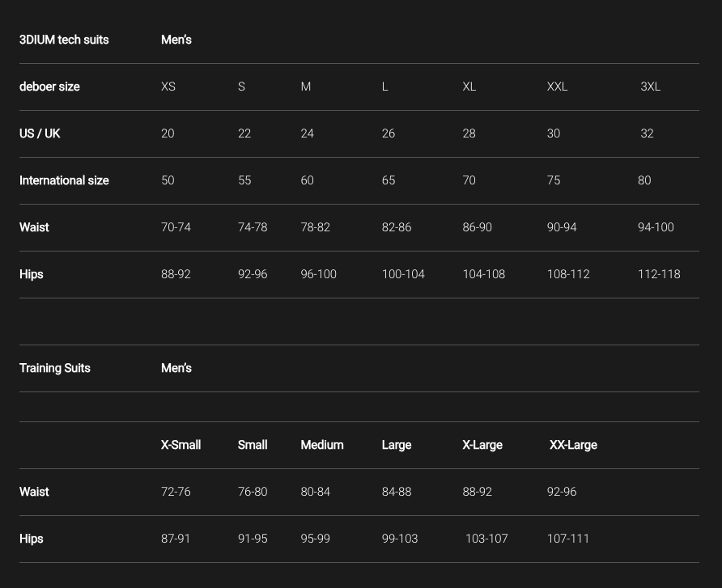
Task: Click the Training Suits heading
Action: pyautogui.click(x=55, y=368)
